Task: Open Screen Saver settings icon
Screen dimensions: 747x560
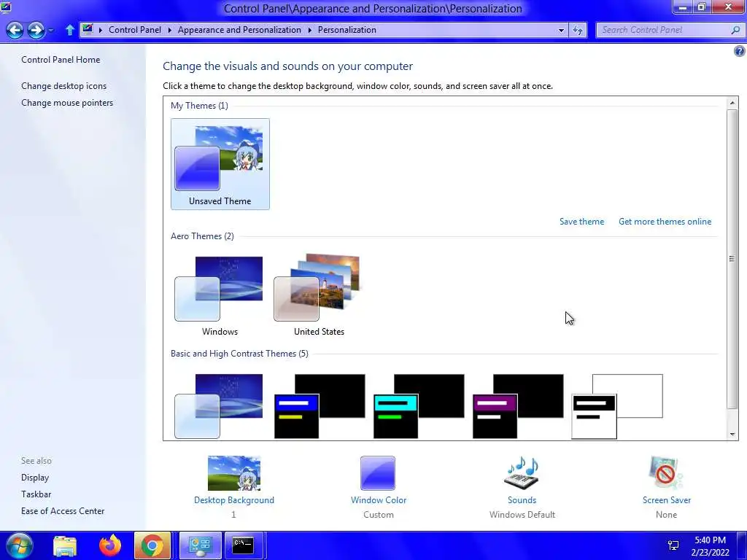Action: 665,472
